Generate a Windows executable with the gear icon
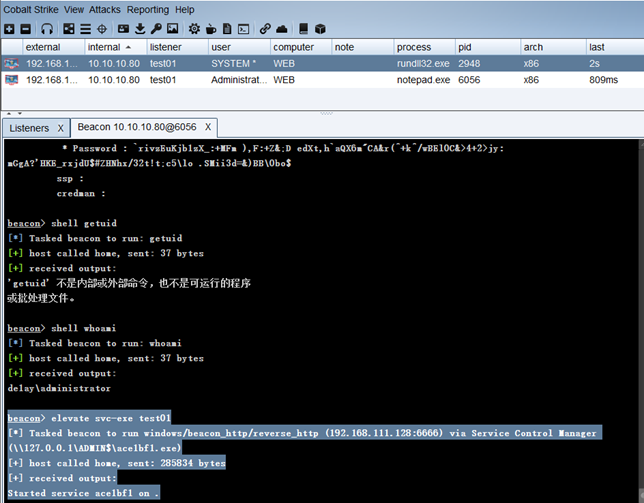 point(194,29)
